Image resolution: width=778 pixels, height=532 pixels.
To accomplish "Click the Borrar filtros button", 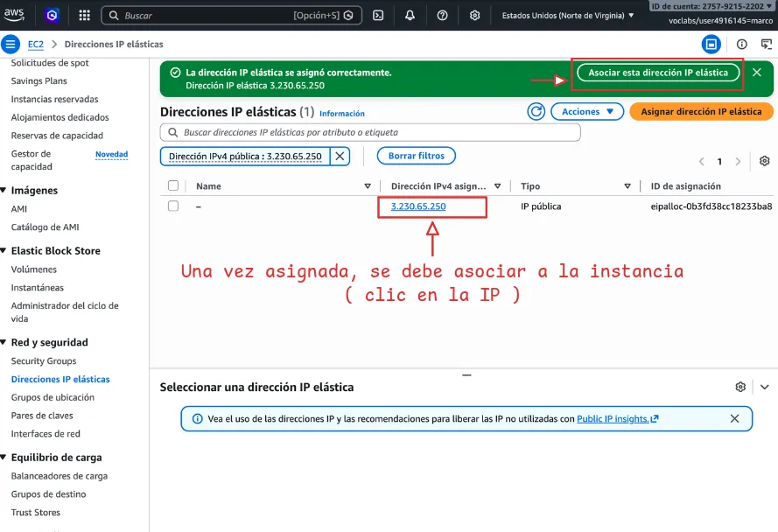I will pyautogui.click(x=417, y=156).
